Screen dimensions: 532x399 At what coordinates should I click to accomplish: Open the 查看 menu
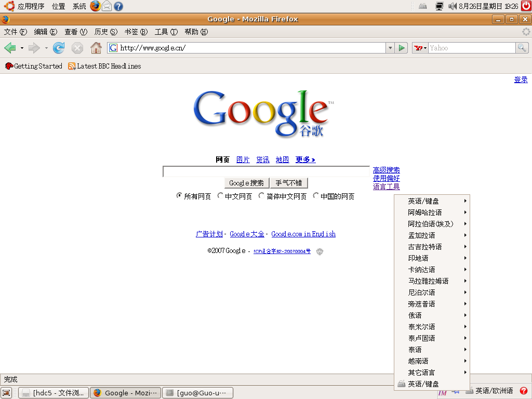[76, 32]
